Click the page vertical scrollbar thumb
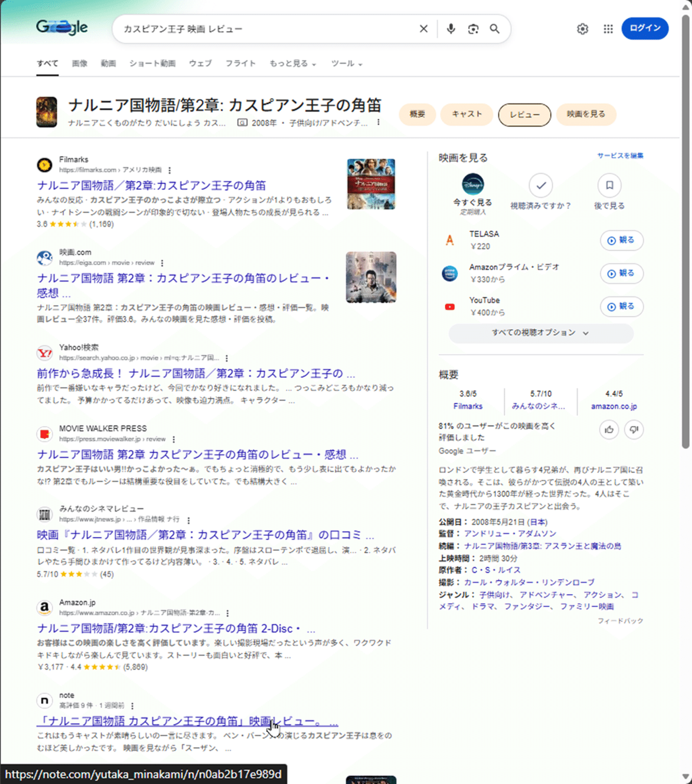This screenshot has width=692, height=784. tap(686, 231)
